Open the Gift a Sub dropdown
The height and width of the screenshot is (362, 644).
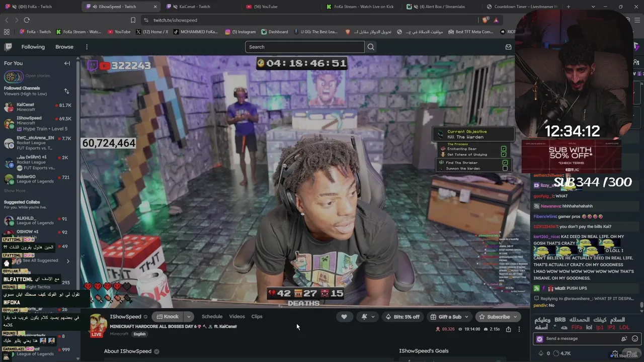pyautogui.click(x=449, y=317)
